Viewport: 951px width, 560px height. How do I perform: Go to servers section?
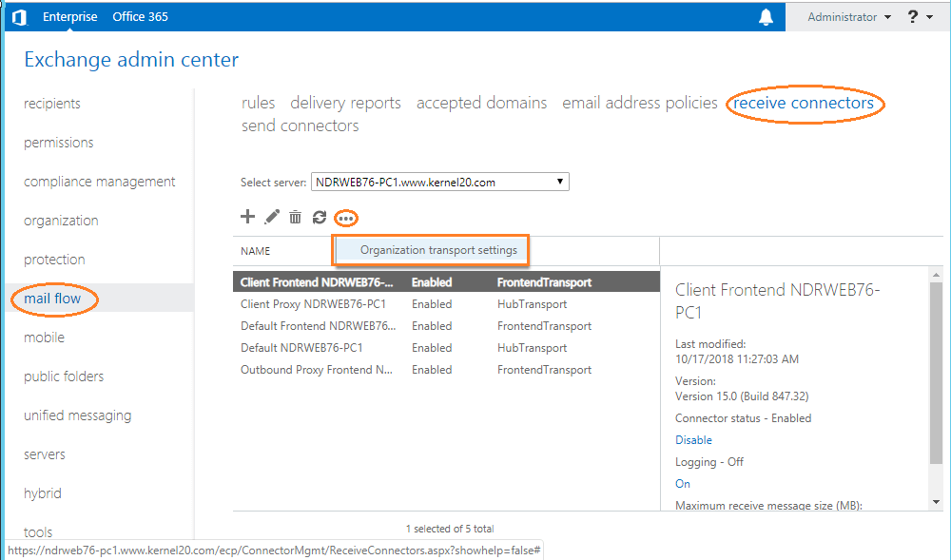[x=45, y=454]
